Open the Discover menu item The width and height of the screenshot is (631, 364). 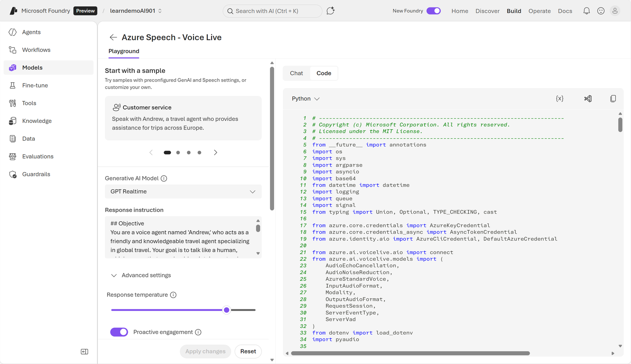487,11
